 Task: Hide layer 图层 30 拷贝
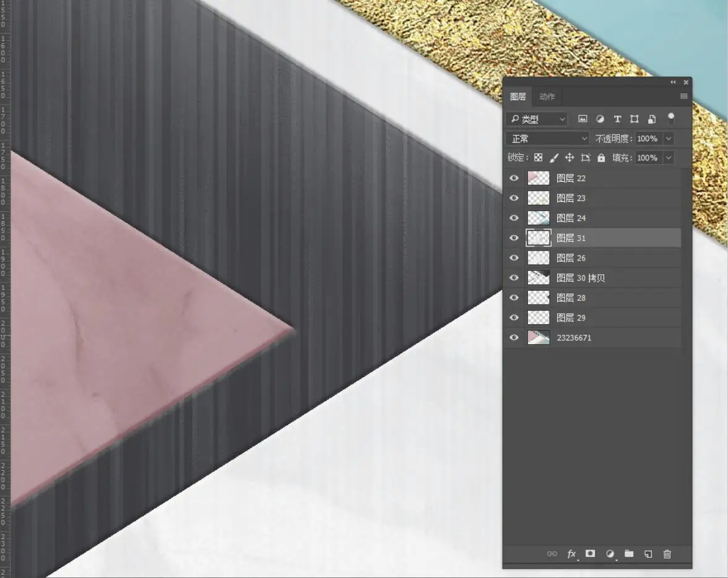514,278
